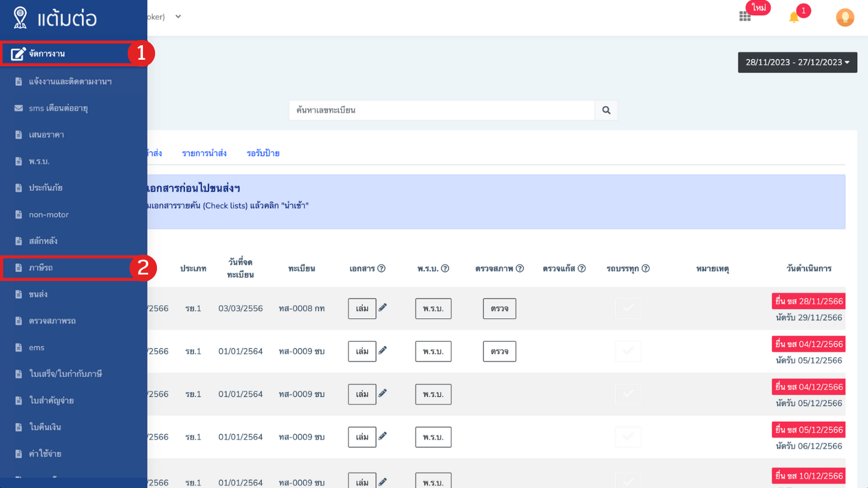
Task: Click the ยื่น ขส 05/12/2566 red badge
Action: [808, 430]
